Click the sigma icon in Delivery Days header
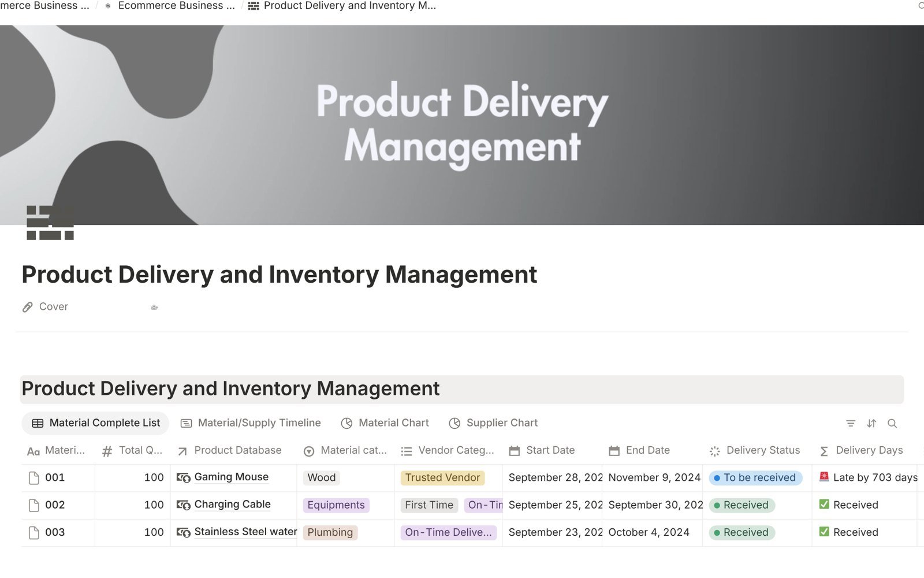 coord(824,451)
